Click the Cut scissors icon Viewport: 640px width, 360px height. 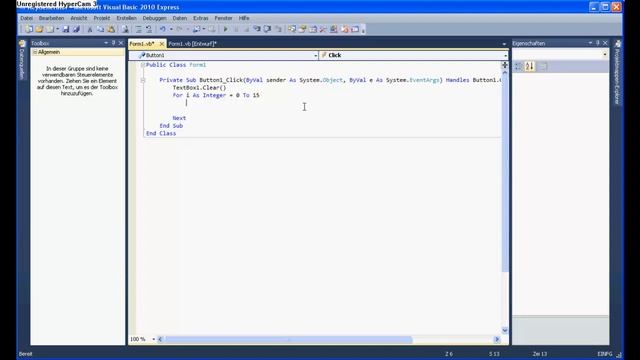(90, 29)
